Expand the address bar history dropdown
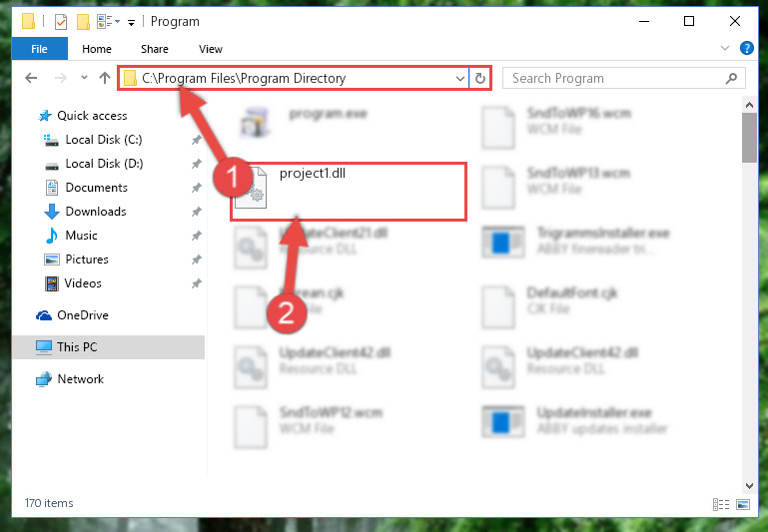Screen dimensions: 768x532 (x=460, y=78)
